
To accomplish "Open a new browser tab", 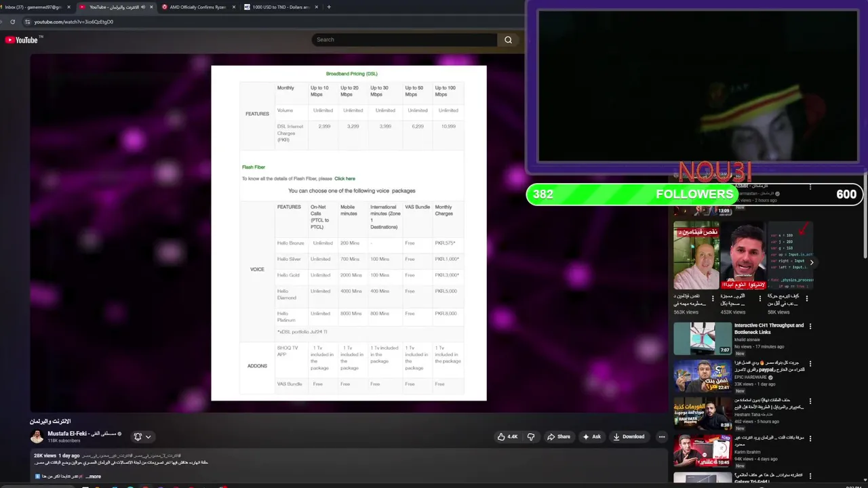I will tap(329, 7).
